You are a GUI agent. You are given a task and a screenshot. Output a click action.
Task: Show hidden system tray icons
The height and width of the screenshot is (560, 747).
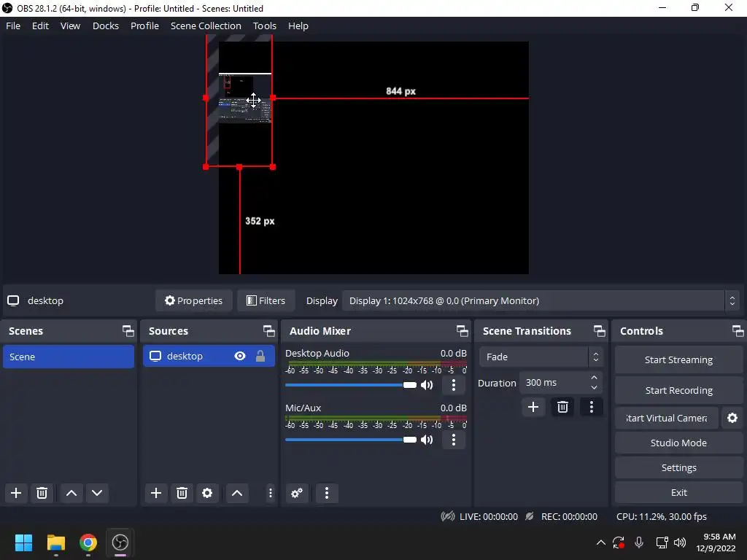601,542
